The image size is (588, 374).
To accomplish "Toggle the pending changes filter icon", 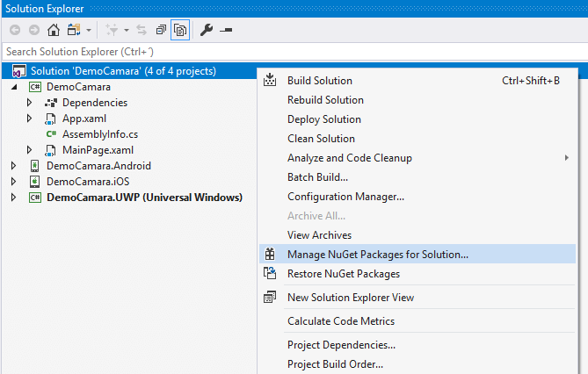I will [x=112, y=30].
